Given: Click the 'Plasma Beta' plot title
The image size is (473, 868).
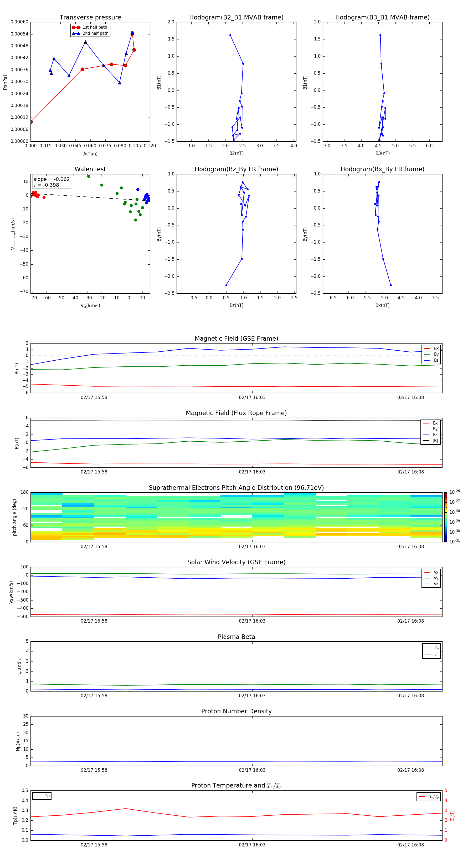Looking at the screenshot, I should [x=236, y=637].
